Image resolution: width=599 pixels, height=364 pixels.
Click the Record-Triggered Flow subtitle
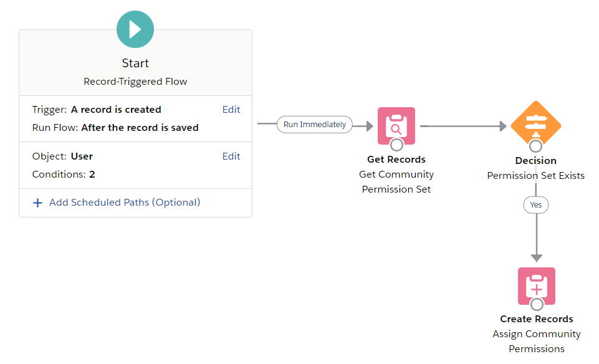tap(135, 82)
